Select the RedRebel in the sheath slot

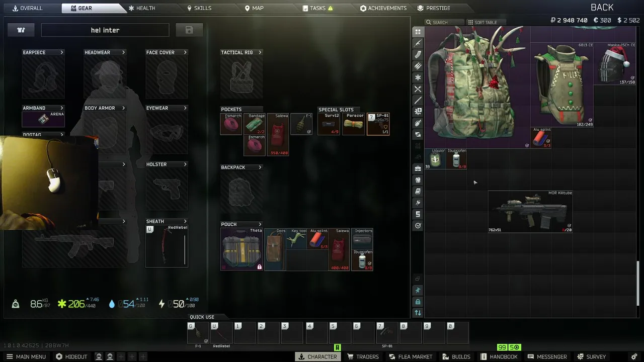coord(167,246)
